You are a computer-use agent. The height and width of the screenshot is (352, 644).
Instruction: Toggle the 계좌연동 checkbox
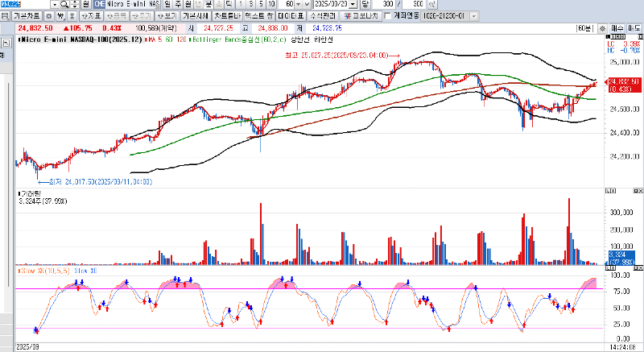[x=387, y=16]
